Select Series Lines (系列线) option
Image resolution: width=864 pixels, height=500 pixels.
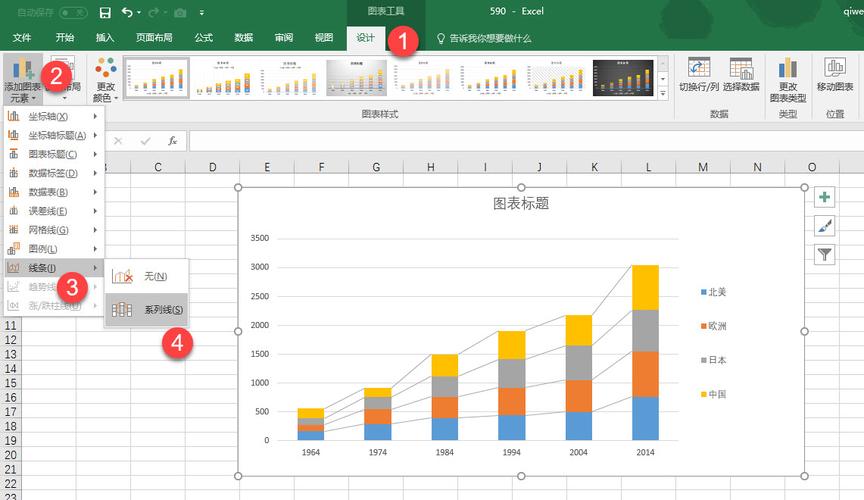pyautogui.click(x=147, y=310)
